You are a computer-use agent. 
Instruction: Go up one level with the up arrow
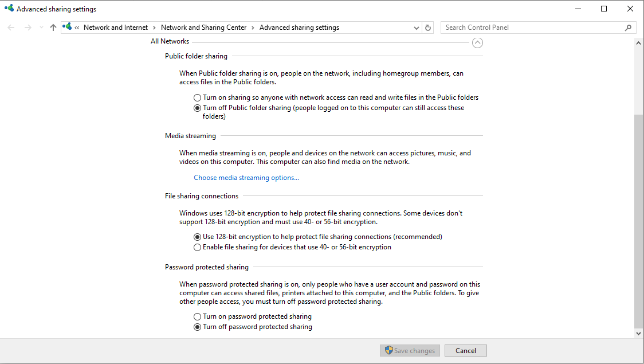pyautogui.click(x=53, y=28)
